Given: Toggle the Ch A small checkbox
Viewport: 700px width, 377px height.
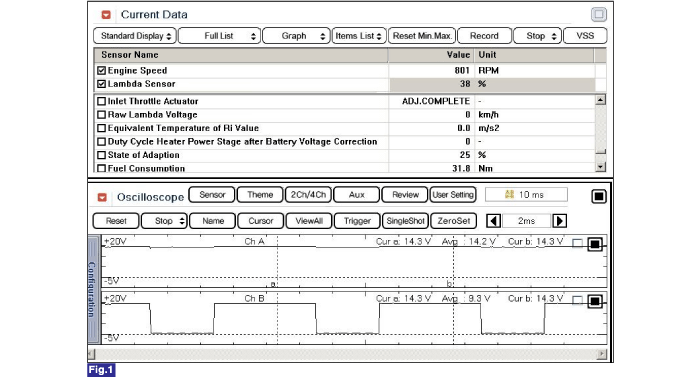Looking at the screenshot, I should pyautogui.click(x=577, y=243).
